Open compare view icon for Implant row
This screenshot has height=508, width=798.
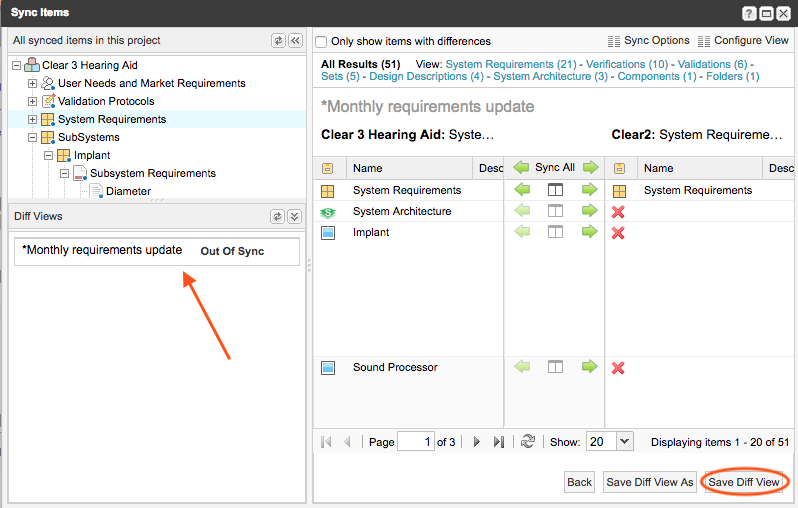point(555,232)
